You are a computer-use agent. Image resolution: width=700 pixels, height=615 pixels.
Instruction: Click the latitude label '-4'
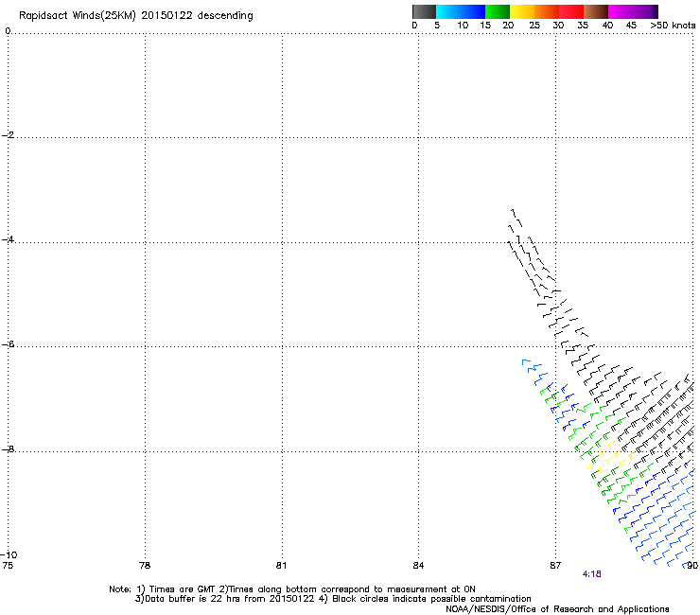click(8, 239)
